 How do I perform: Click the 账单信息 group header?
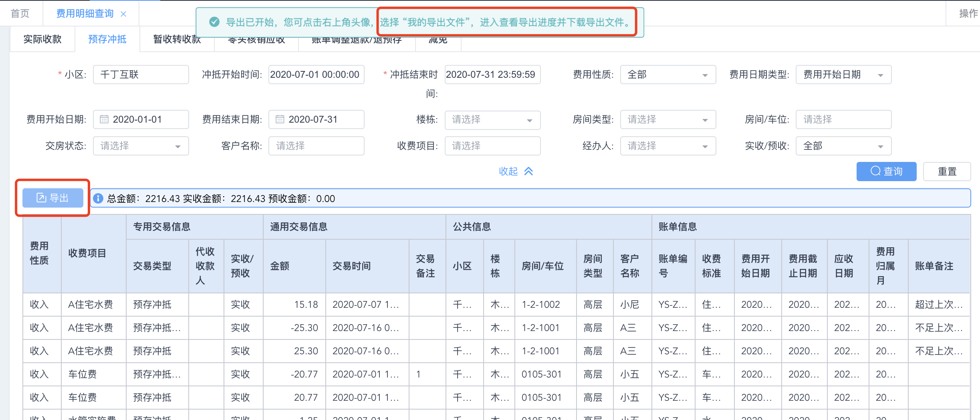coord(811,227)
